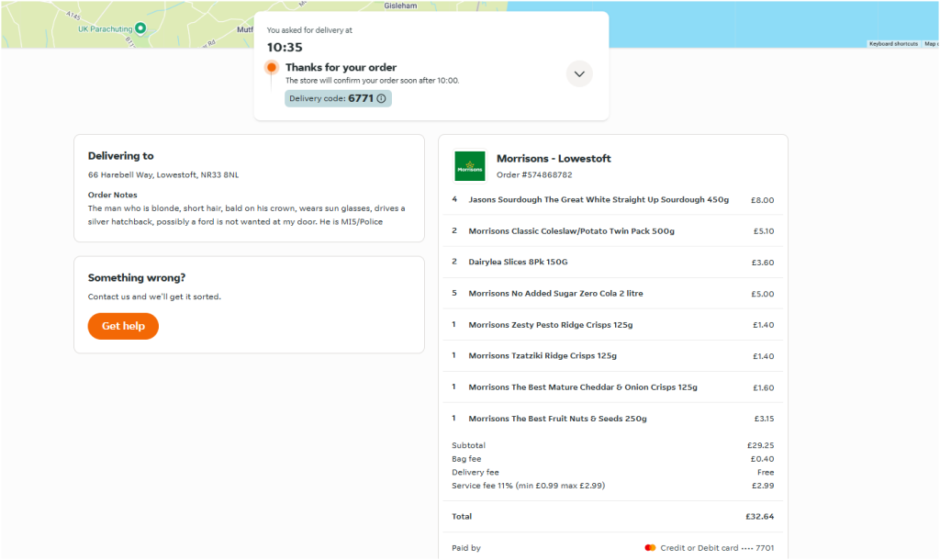Click the Something wrong? heading
This screenshot has height=560, width=940.
137,277
